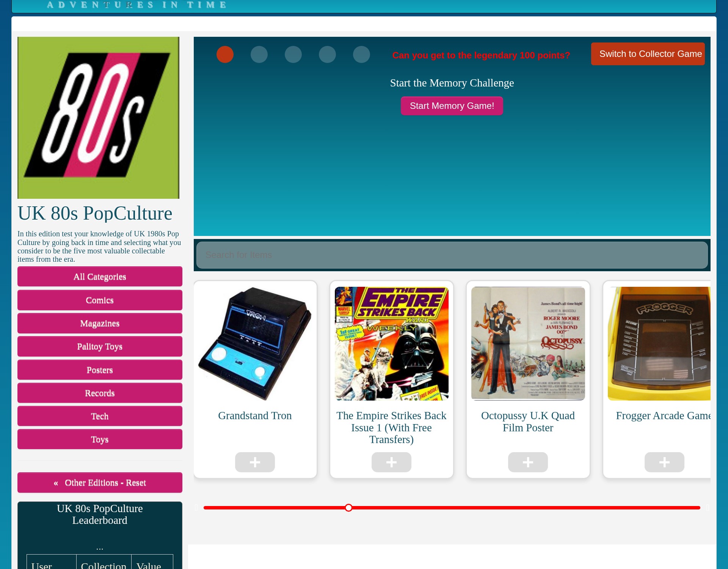Image resolution: width=728 pixels, height=569 pixels.
Task: Select the second grey collection slot circle
Action: 259,54
